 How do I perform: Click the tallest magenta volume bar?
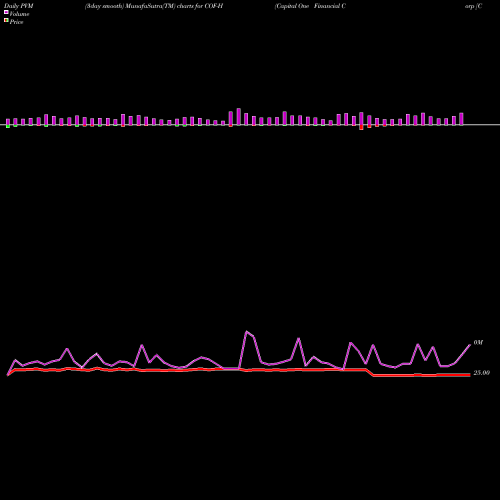point(238,117)
